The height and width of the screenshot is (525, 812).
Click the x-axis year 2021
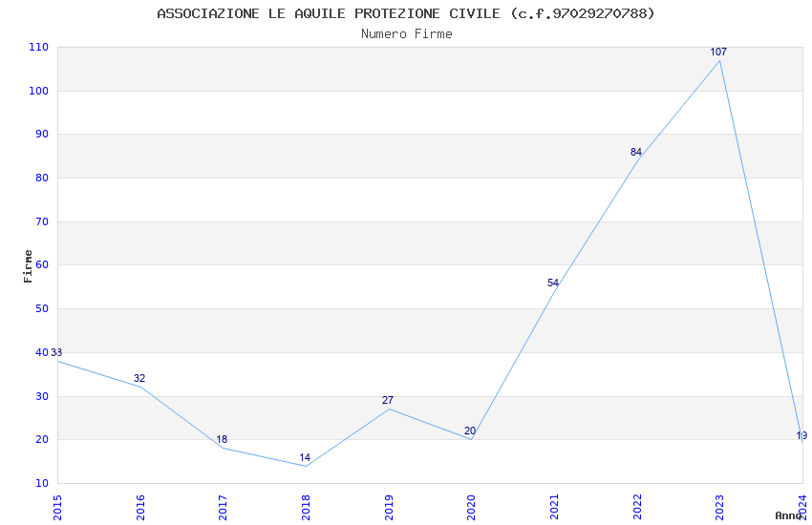click(554, 508)
